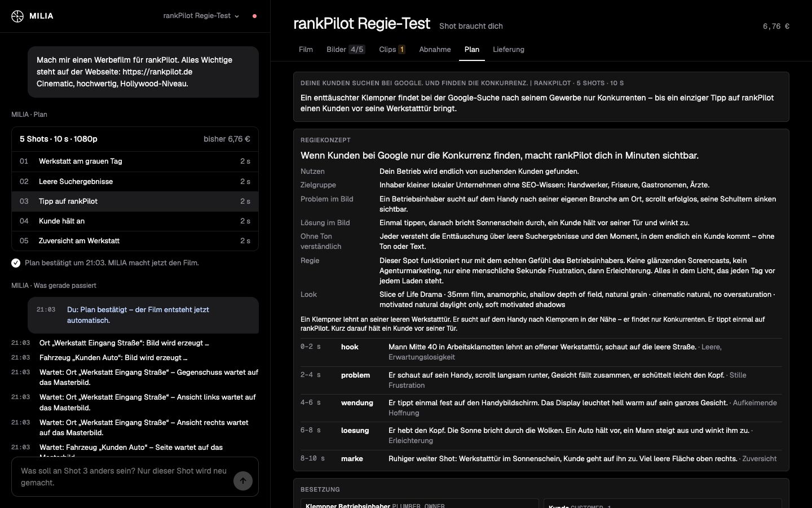Click the MILIA logo icon

pyautogui.click(x=17, y=16)
